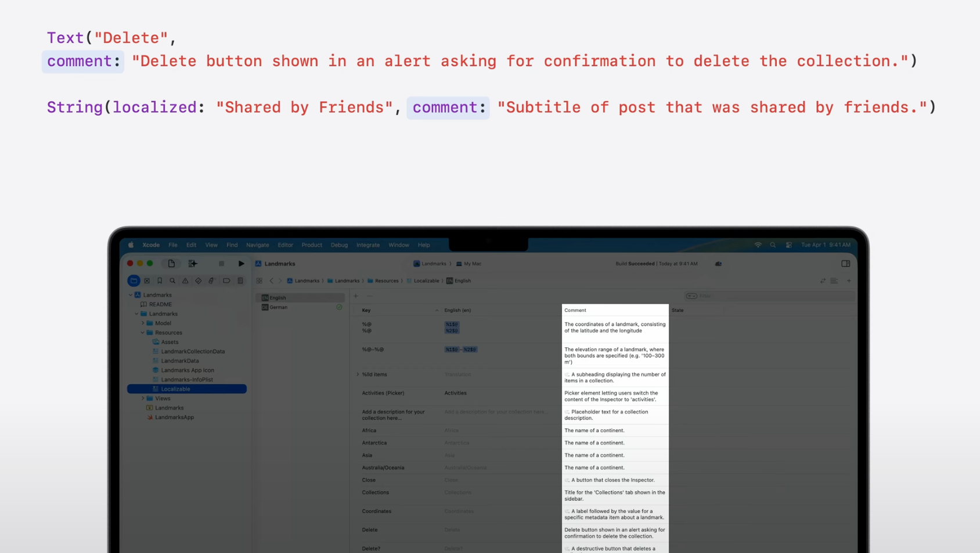Open the Apple menu

(x=131, y=245)
